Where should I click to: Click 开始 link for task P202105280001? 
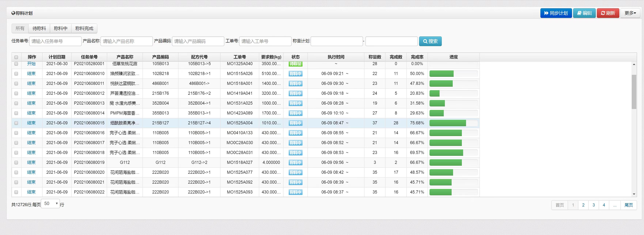point(31,64)
